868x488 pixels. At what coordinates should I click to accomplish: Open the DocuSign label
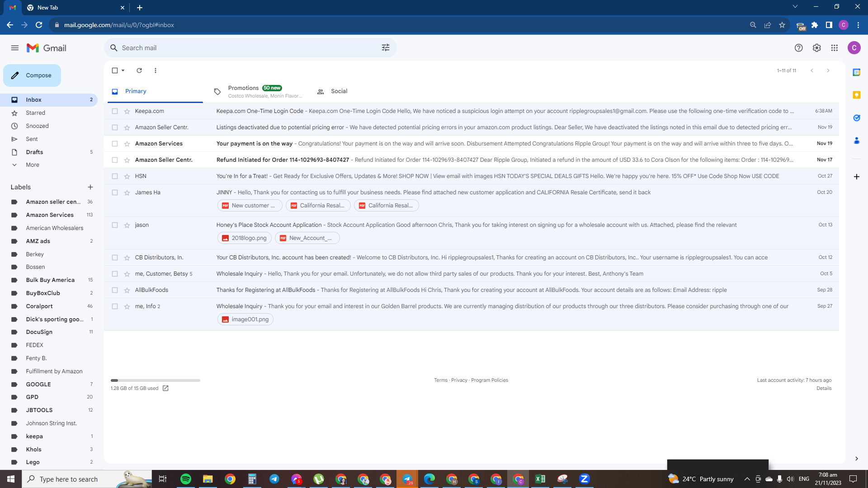tap(39, 332)
